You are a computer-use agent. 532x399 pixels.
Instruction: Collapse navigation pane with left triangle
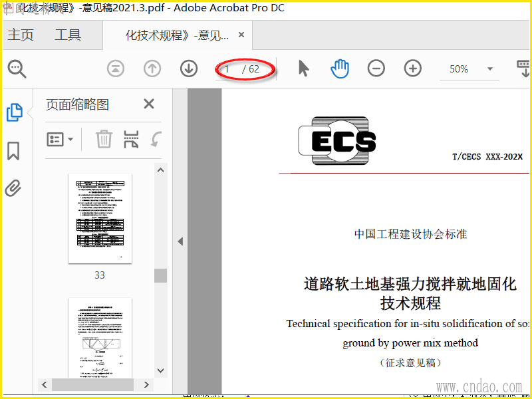click(x=180, y=241)
